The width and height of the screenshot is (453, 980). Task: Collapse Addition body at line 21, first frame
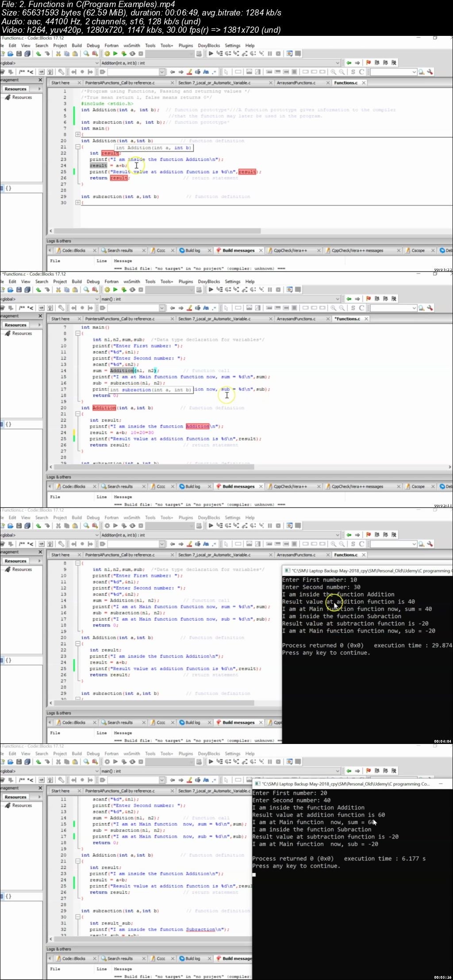[77, 147]
